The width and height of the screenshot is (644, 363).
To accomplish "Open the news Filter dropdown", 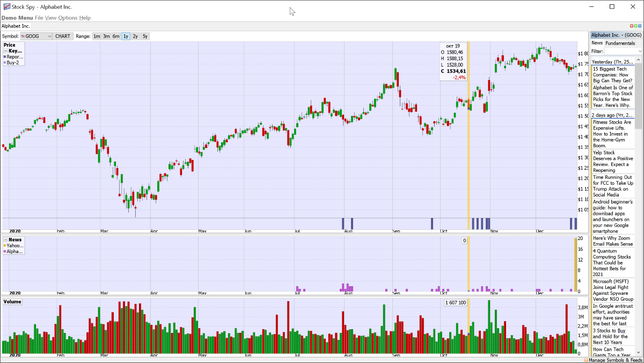I will point(623,52).
